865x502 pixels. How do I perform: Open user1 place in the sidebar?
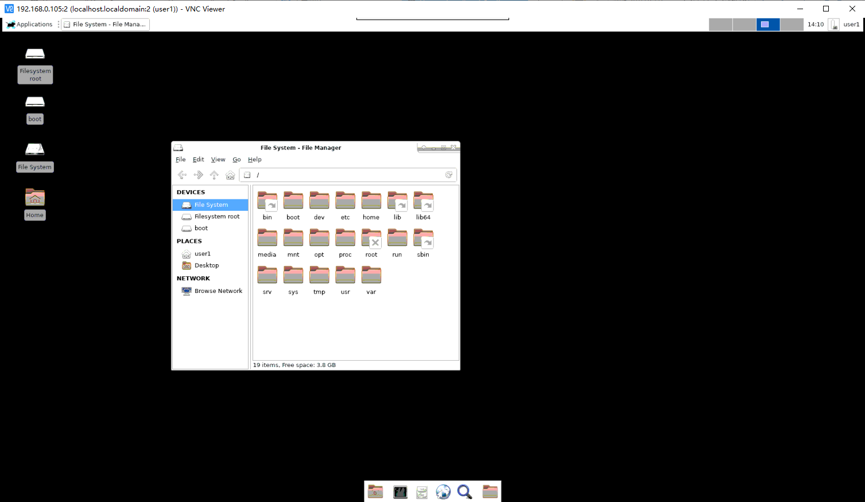(x=210, y=254)
